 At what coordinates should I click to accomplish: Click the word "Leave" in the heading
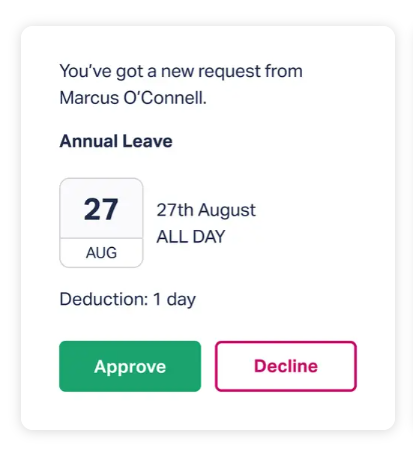(x=147, y=141)
